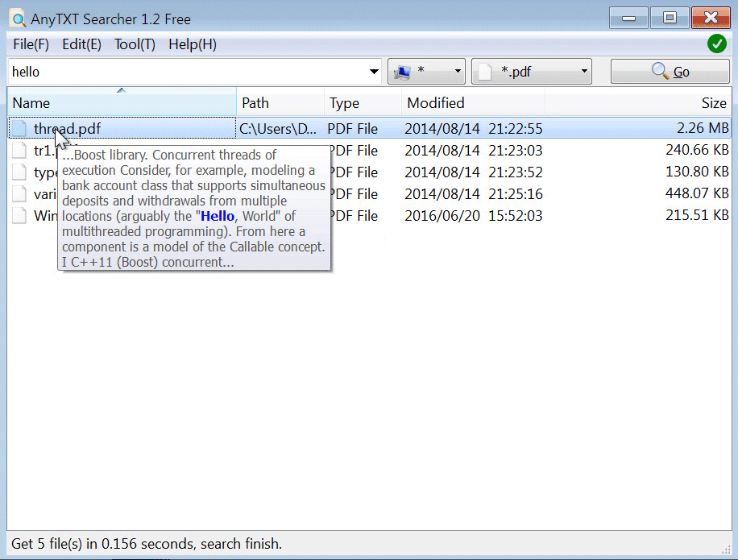
Task: Click the 130.80 KB size cell
Action: [697, 172]
